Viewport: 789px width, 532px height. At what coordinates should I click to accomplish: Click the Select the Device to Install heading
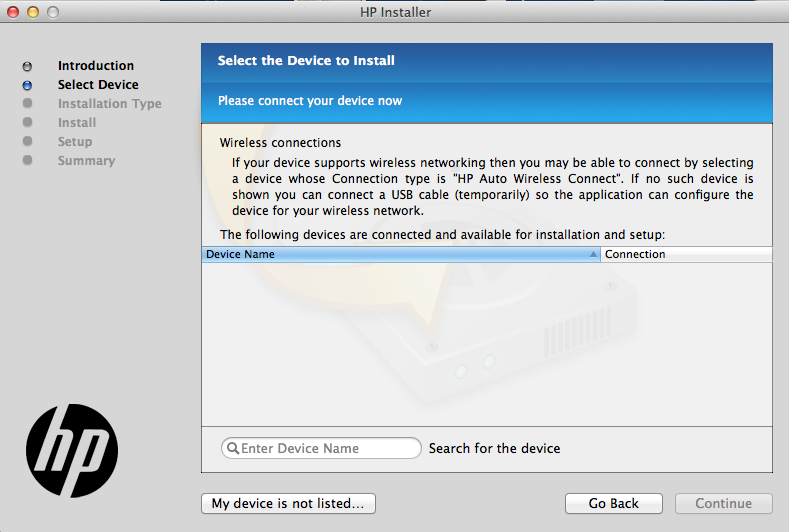306,60
